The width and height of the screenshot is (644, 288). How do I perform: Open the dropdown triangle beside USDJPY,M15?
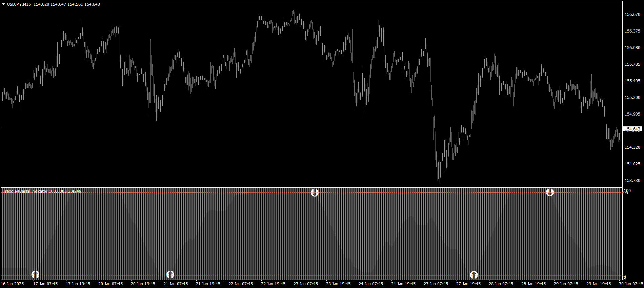[3, 4]
